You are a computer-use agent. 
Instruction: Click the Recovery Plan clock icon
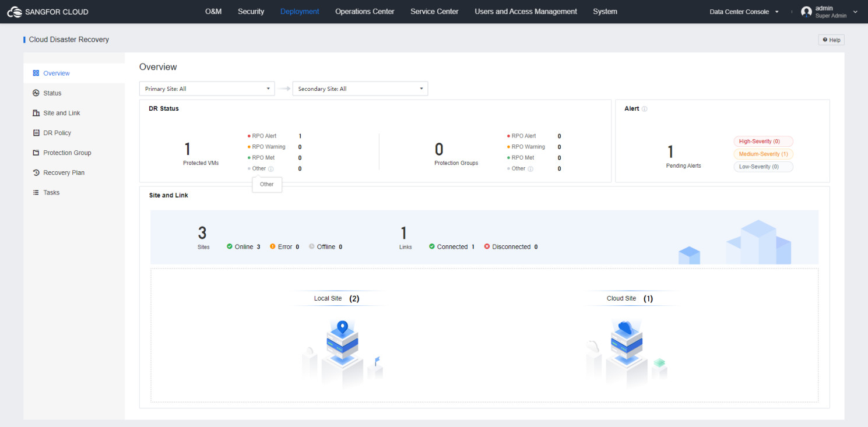click(36, 172)
